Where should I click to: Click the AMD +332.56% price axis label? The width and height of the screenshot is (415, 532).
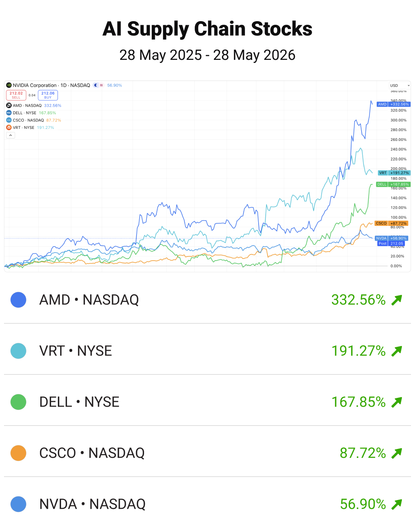pos(393,104)
